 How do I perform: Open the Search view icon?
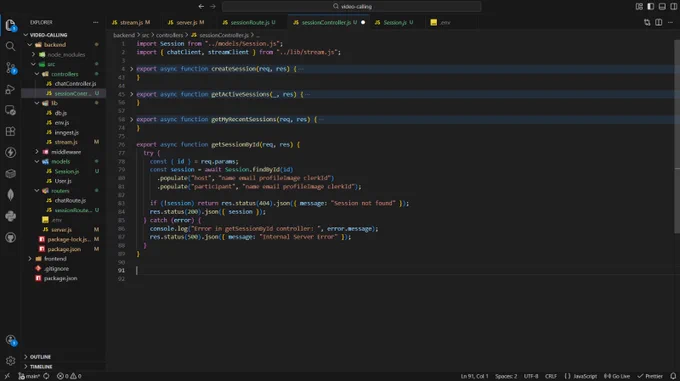pos(10,46)
